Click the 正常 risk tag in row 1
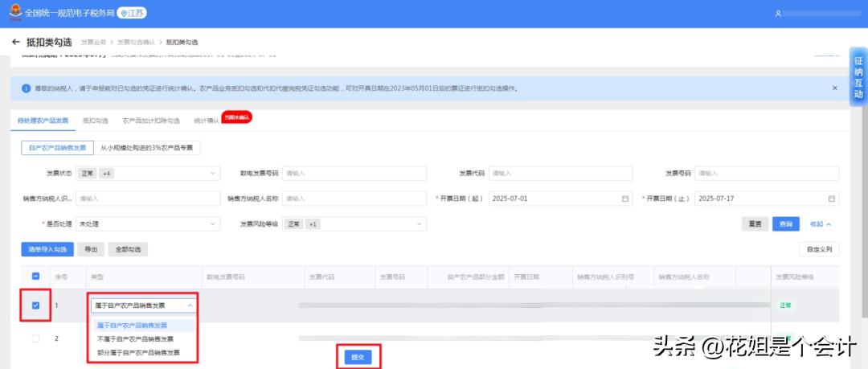 pyautogui.click(x=785, y=305)
